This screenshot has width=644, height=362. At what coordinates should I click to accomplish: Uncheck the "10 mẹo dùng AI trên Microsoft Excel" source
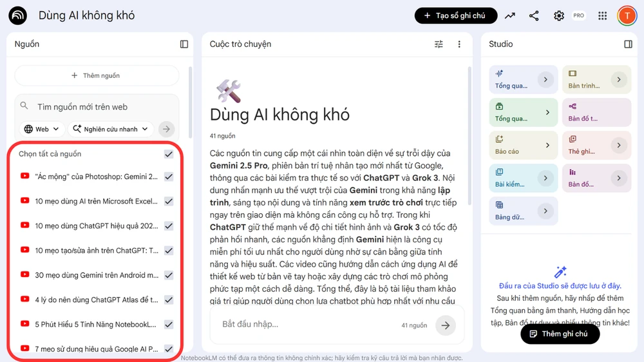click(x=169, y=202)
